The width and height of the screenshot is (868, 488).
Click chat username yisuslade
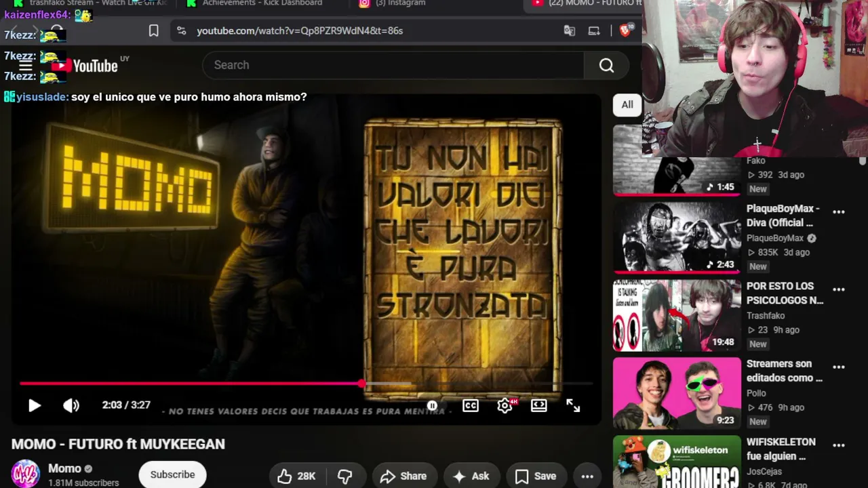[41, 97]
